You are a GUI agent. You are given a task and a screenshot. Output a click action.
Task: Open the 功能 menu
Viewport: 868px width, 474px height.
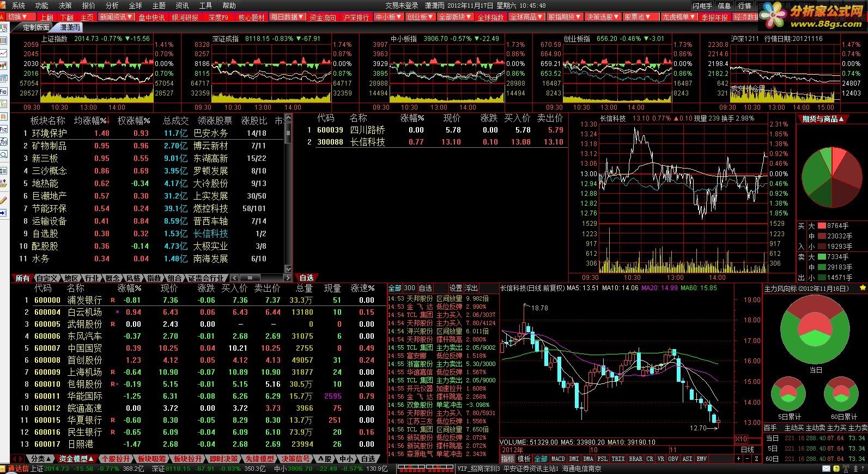point(41,5)
